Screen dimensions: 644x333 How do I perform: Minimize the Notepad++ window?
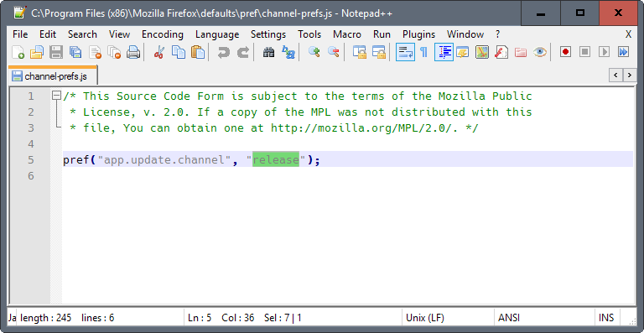coord(541,13)
